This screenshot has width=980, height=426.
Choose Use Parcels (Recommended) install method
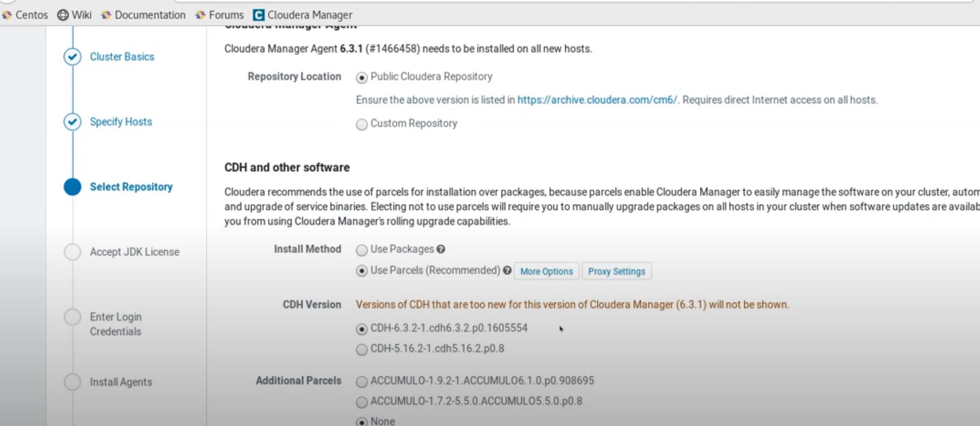pos(362,271)
